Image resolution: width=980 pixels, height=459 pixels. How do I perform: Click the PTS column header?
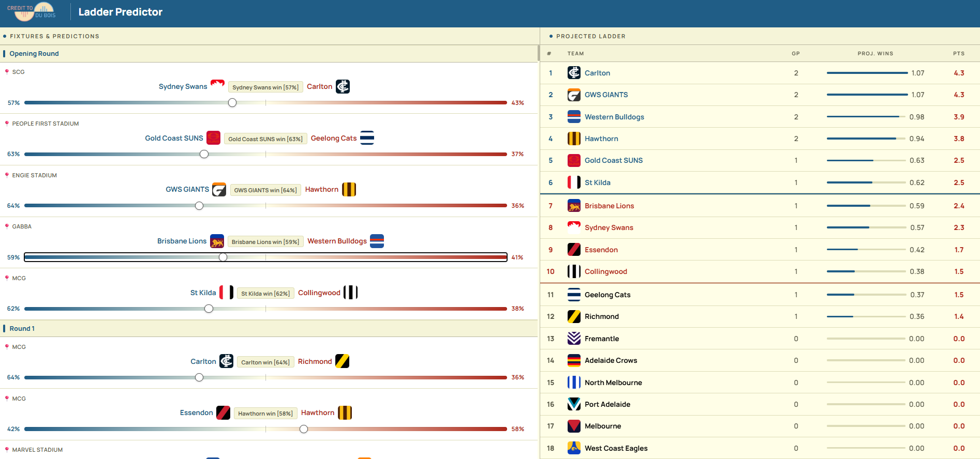point(959,54)
